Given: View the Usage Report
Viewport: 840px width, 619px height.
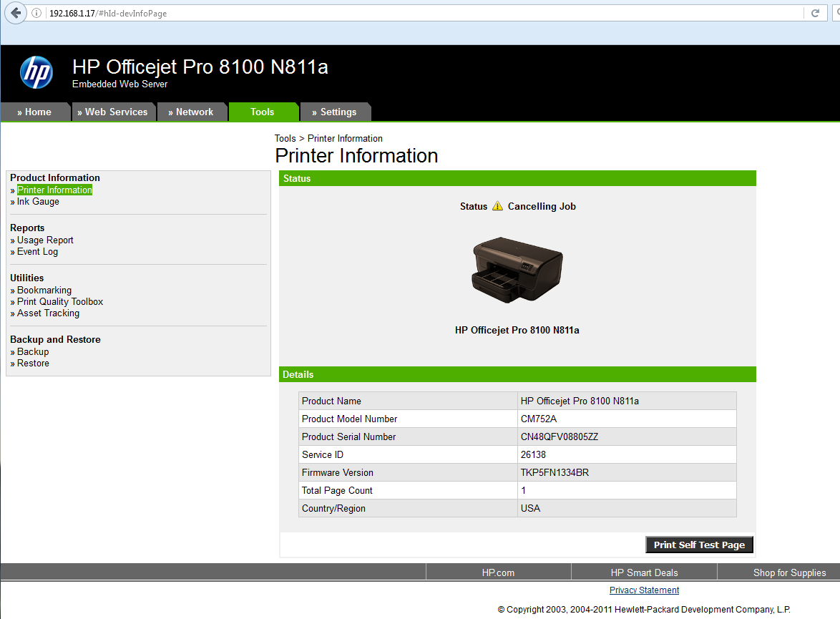Looking at the screenshot, I should 45,240.
